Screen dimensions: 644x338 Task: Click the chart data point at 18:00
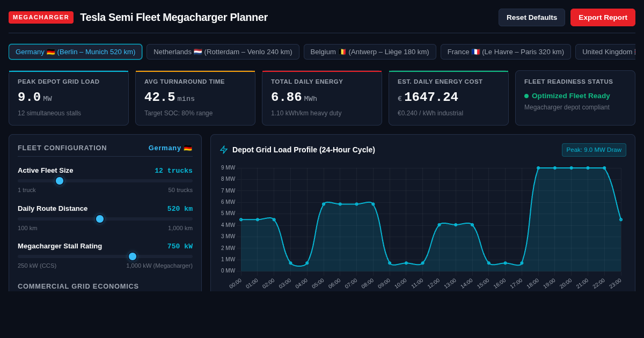(538, 168)
